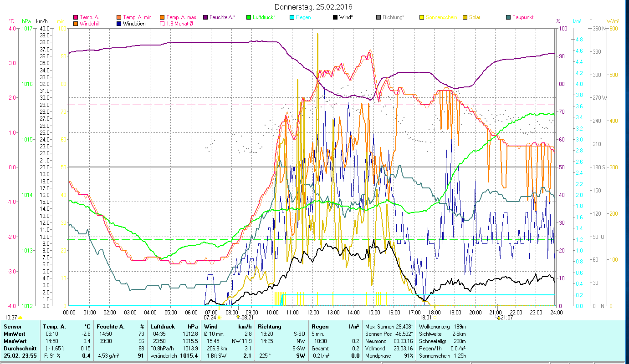The image size is (629, 364).
Task: Click the cyan Regen legend swatch
Action: coord(291,17)
